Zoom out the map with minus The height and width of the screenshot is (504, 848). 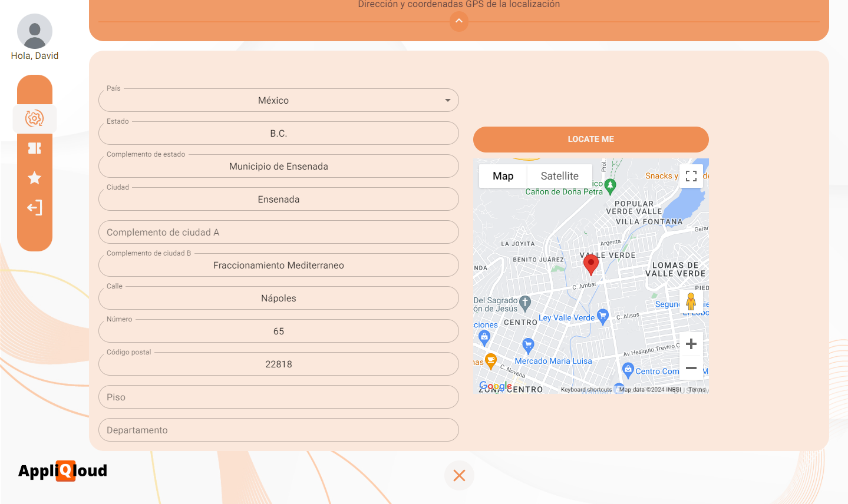[x=691, y=368]
